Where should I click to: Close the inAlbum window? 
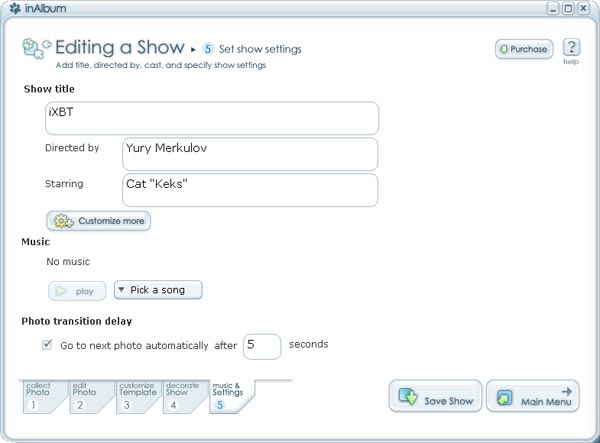583,8
